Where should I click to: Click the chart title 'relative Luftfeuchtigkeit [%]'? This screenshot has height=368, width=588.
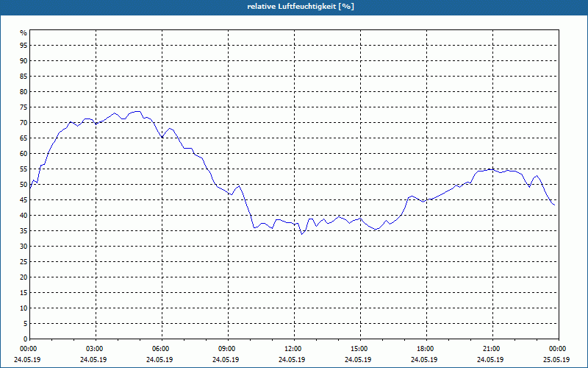point(301,7)
